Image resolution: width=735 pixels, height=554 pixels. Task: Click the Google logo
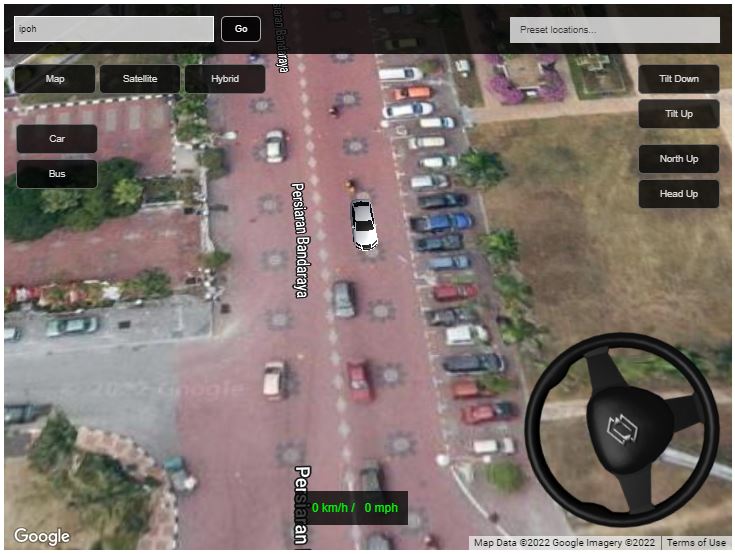click(42, 536)
